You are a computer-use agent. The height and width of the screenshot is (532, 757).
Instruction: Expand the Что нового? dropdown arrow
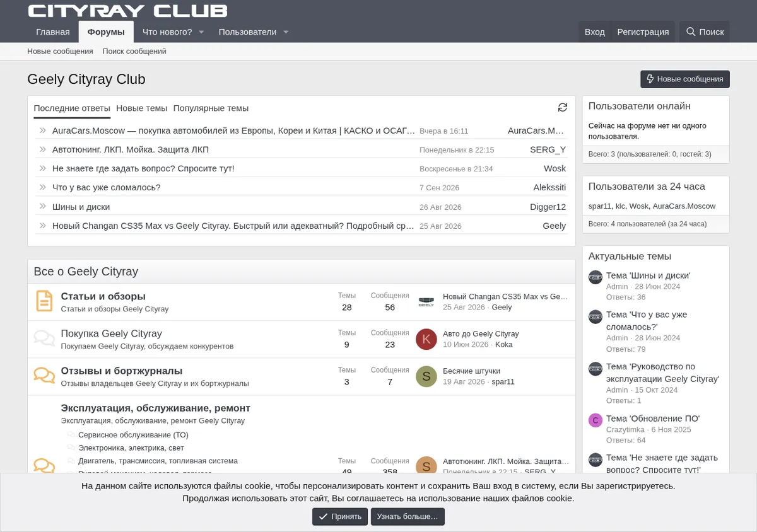point(201,32)
